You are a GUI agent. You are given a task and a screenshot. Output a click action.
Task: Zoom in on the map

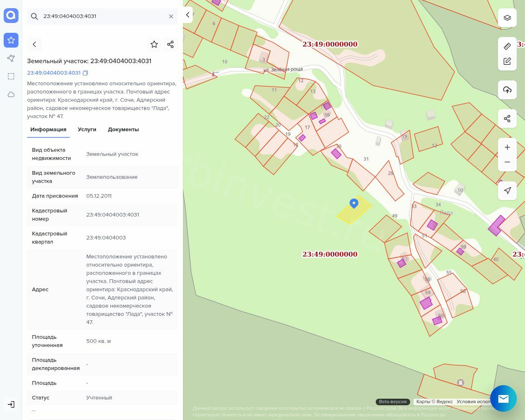pyautogui.click(x=507, y=147)
